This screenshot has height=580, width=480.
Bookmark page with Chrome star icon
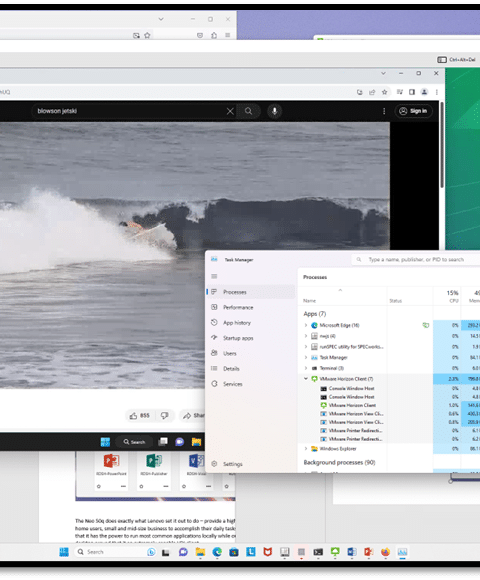[x=385, y=92]
